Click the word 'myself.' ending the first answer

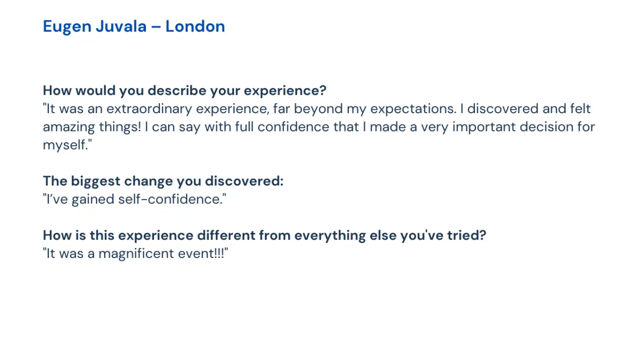[x=65, y=145]
